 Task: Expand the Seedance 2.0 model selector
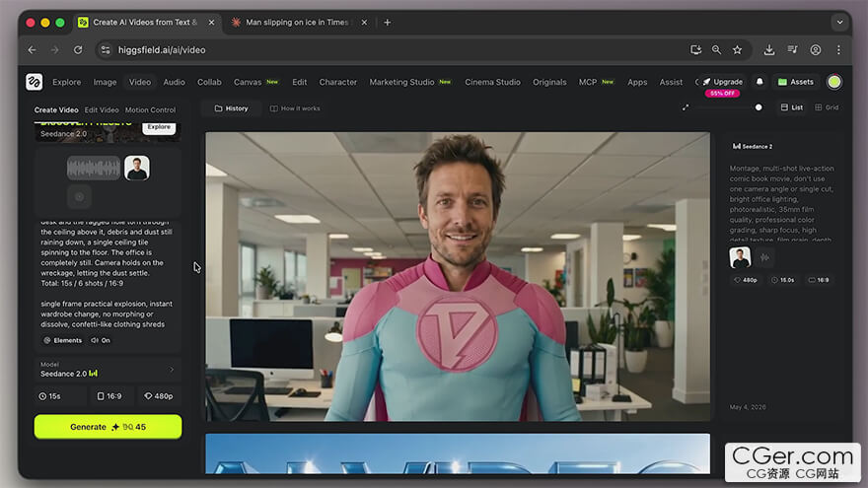108,369
